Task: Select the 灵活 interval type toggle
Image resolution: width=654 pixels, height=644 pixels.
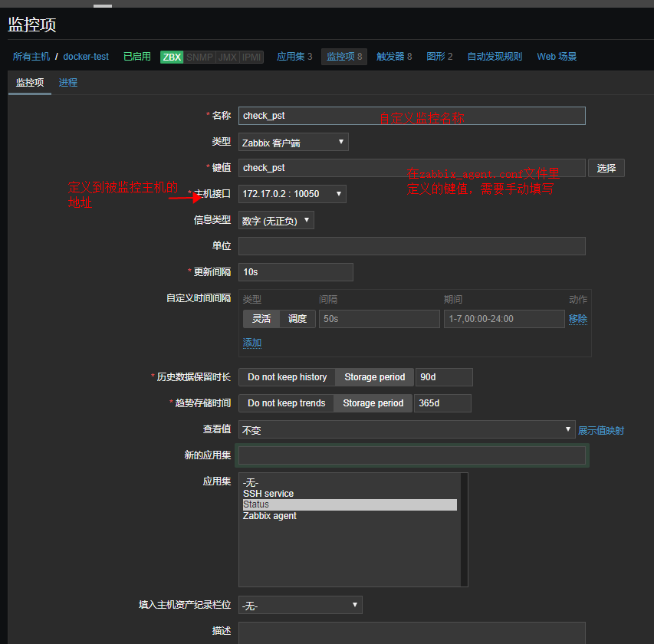Action: coord(261,319)
